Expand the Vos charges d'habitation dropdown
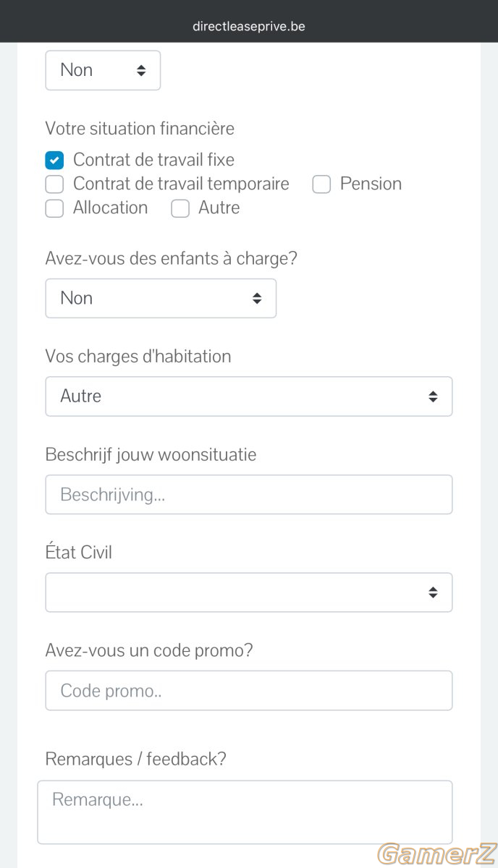Viewport: 498px width, 868px height. [249, 396]
